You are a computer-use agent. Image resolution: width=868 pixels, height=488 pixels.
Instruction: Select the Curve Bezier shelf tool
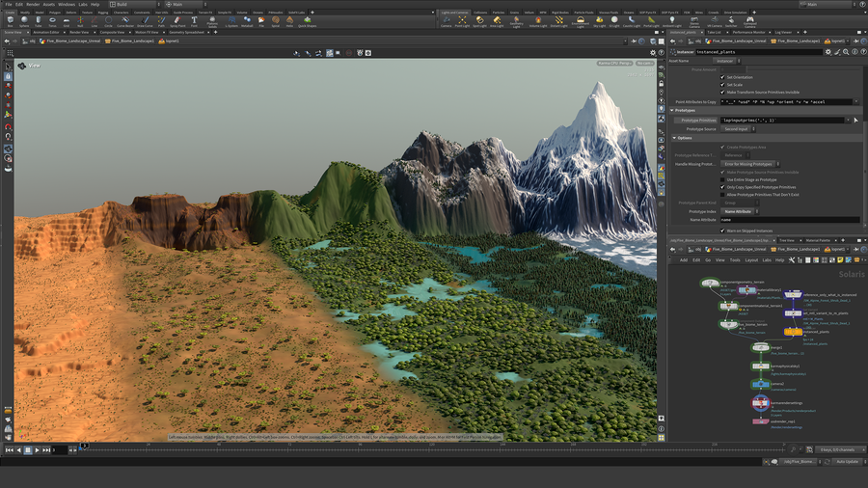(x=125, y=21)
